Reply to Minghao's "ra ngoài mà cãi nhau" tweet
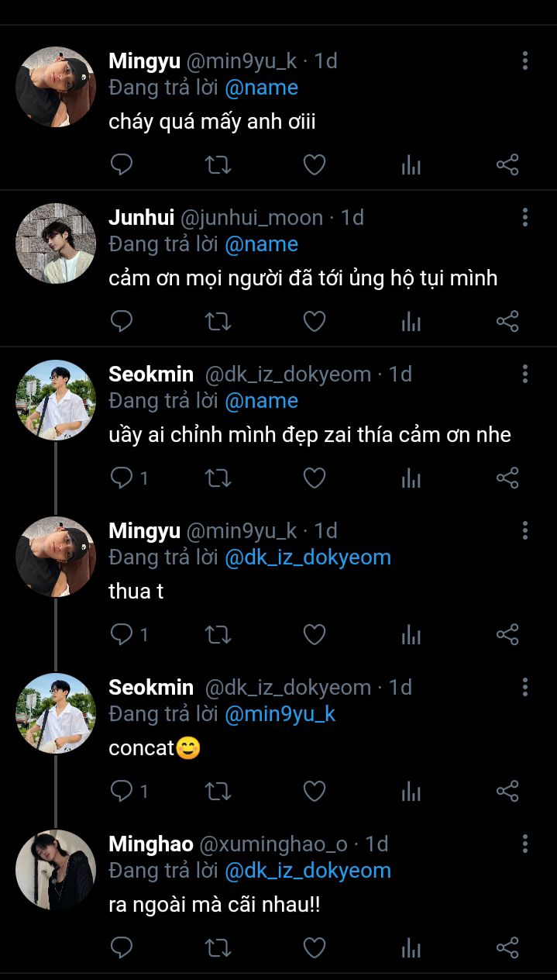The image size is (557, 980). tap(122, 947)
